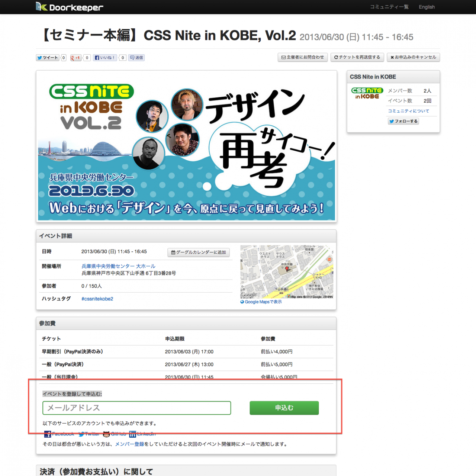
Task: Click the Facebook send button
Action: [136, 58]
